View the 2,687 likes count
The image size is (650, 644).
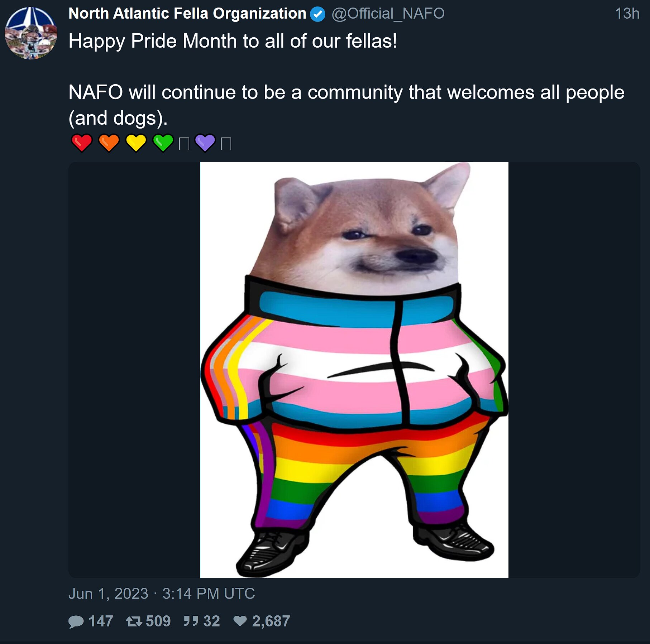pyautogui.click(x=271, y=621)
